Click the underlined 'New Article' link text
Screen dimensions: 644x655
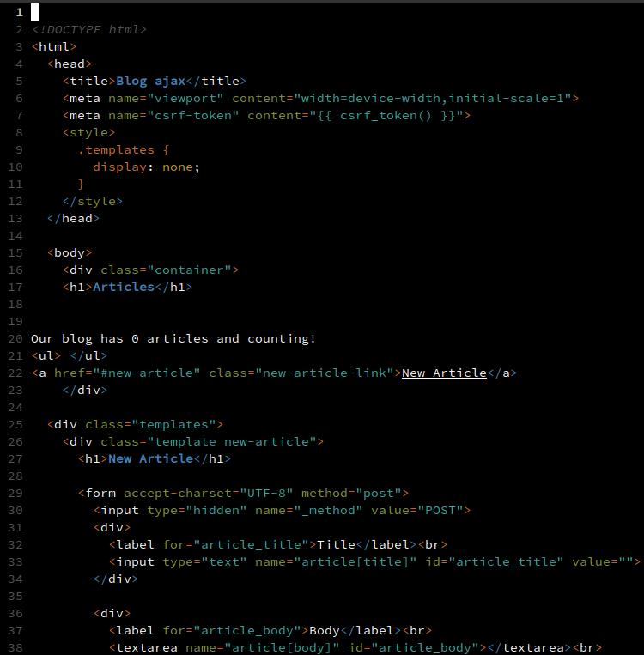[x=444, y=373]
